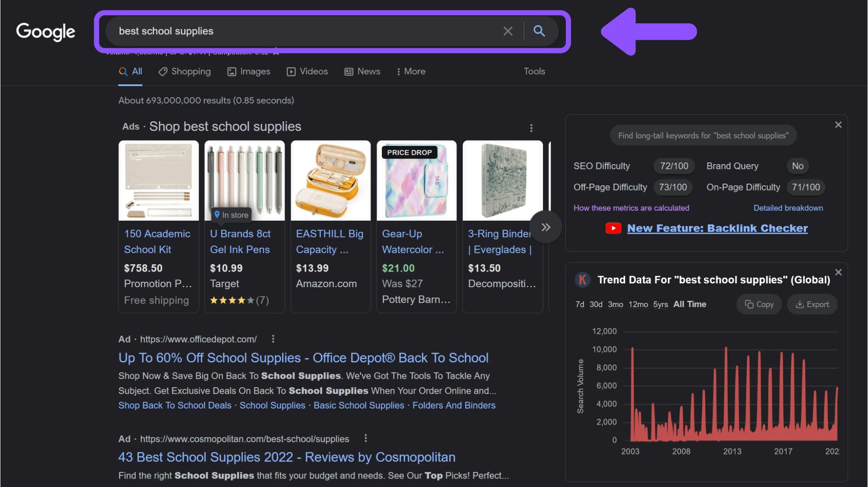Click the star icon under the search bar
Image resolution: width=868 pixels, height=487 pixels.
276,53
